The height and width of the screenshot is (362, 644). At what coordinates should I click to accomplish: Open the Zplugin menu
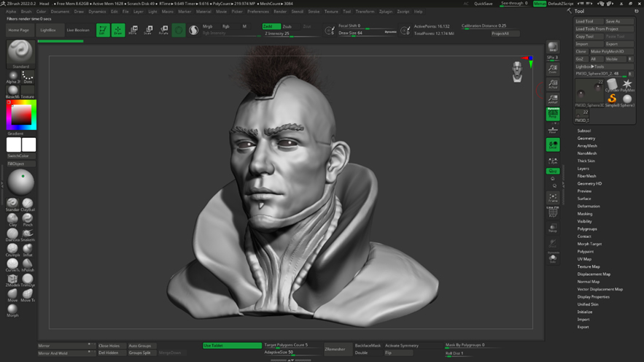pos(385,12)
